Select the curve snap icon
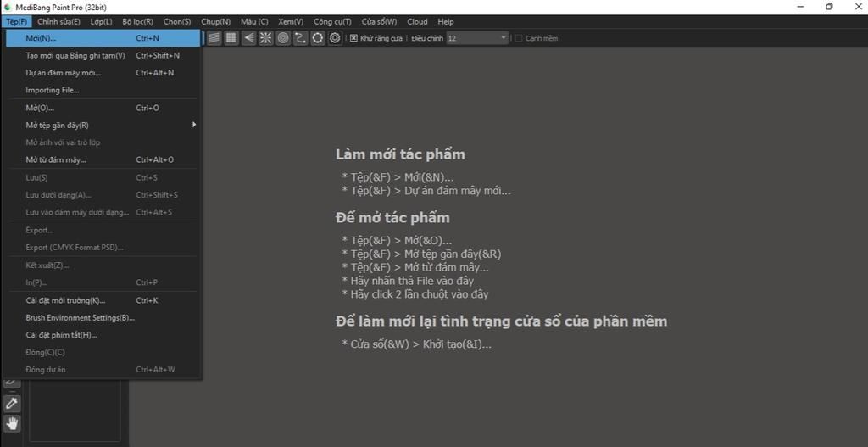868x447 pixels. point(301,37)
